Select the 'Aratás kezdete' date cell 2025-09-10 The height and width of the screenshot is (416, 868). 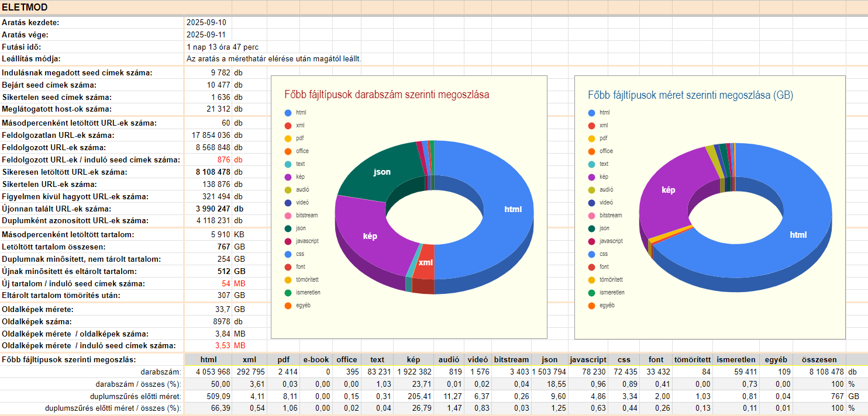pyautogui.click(x=206, y=23)
